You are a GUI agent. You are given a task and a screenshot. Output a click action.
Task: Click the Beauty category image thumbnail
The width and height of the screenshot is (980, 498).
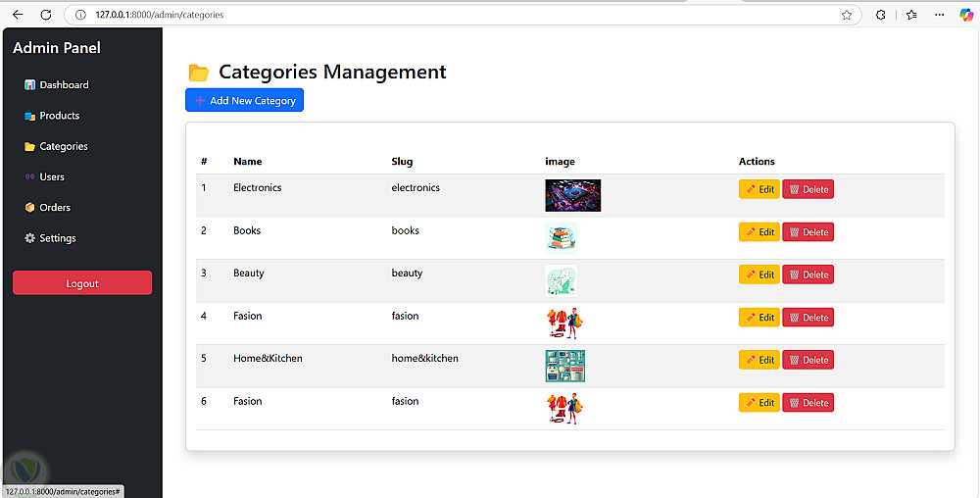point(561,280)
